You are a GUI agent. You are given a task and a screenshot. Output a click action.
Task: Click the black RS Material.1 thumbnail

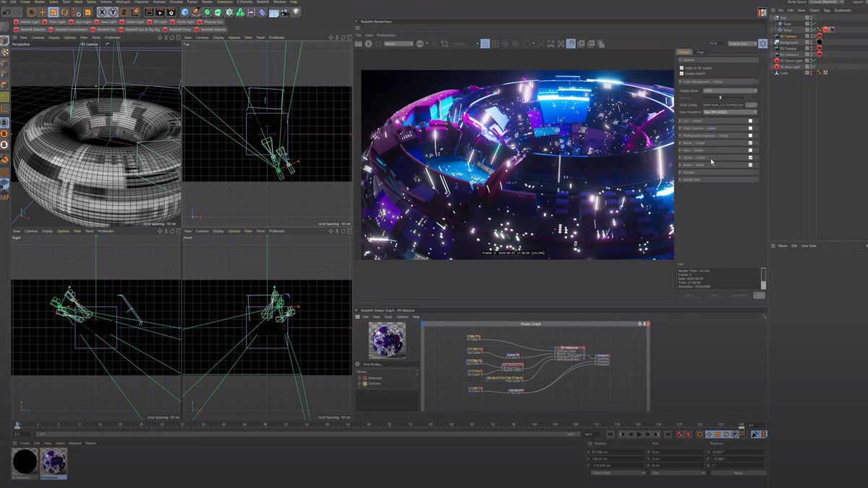(x=25, y=460)
